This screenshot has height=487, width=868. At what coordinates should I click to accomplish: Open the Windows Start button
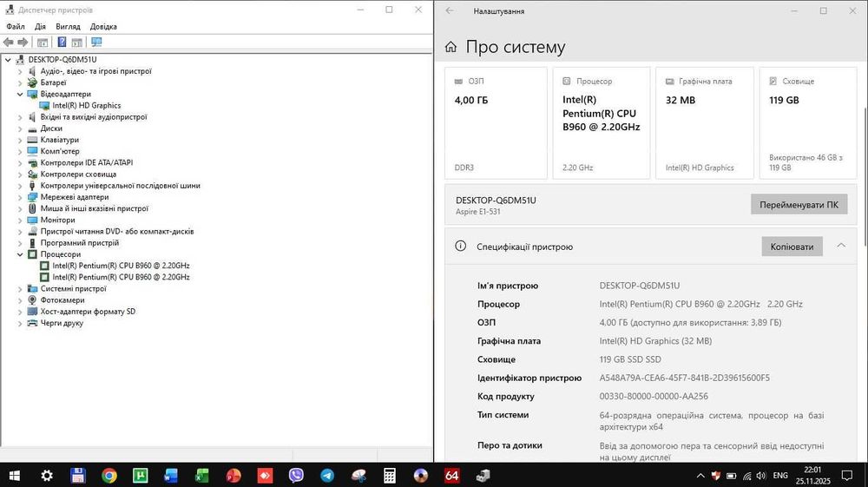pyautogui.click(x=15, y=476)
